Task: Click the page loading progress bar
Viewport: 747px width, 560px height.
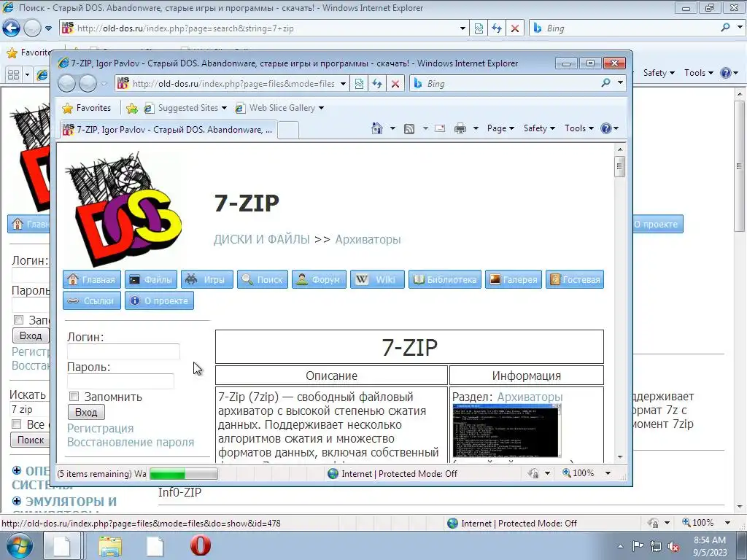Action: point(183,473)
